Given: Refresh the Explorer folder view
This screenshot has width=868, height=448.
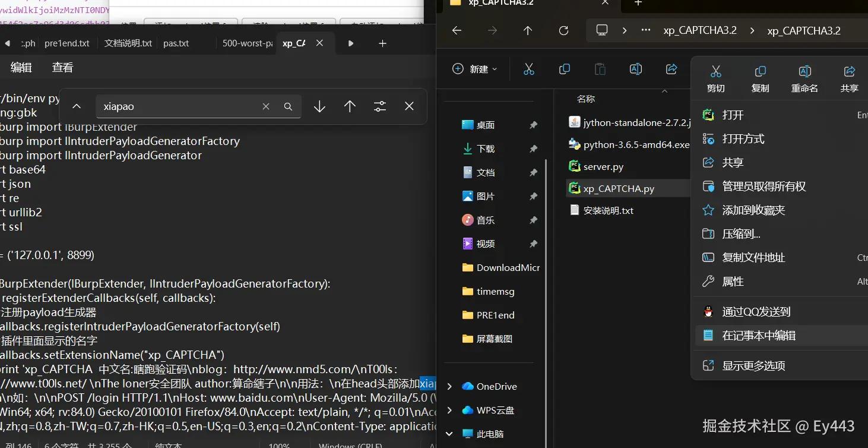Looking at the screenshot, I should pyautogui.click(x=563, y=30).
